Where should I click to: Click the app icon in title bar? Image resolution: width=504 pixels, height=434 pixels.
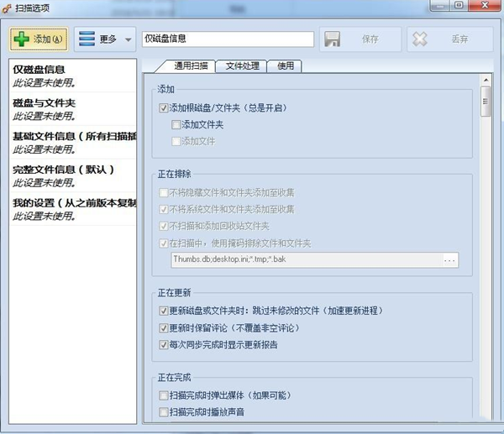pyautogui.click(x=6, y=8)
